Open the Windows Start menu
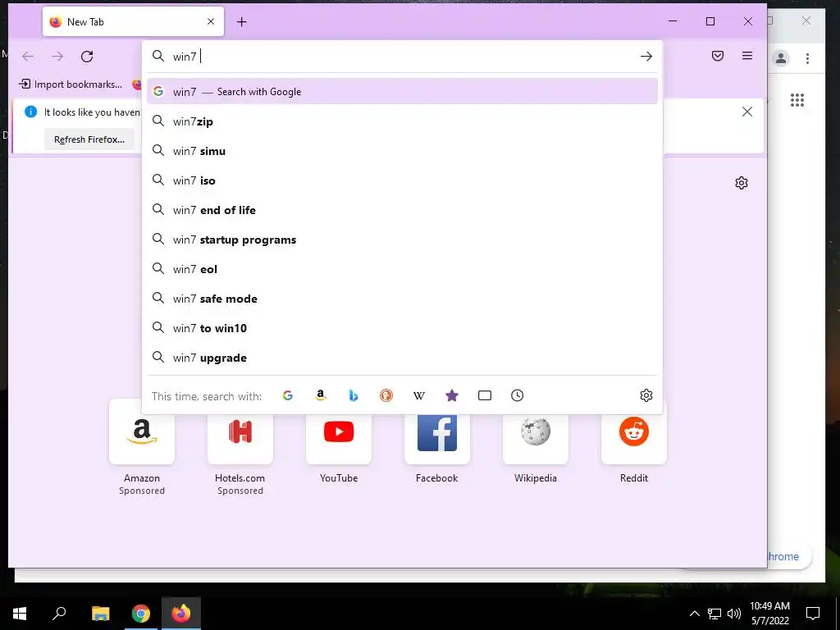This screenshot has width=840, height=630. coord(20,614)
